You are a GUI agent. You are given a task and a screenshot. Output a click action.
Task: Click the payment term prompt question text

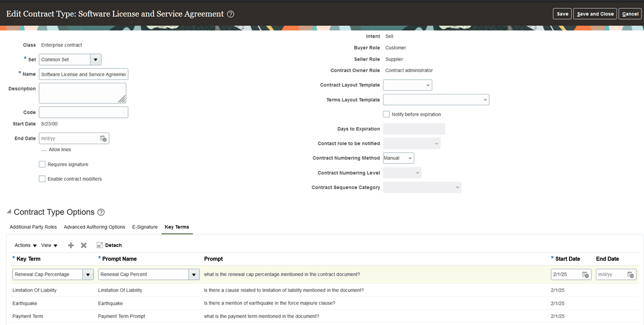point(262,316)
